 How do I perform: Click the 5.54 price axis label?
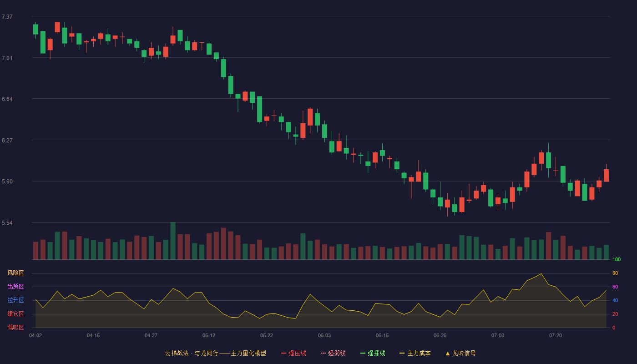(x=7, y=223)
